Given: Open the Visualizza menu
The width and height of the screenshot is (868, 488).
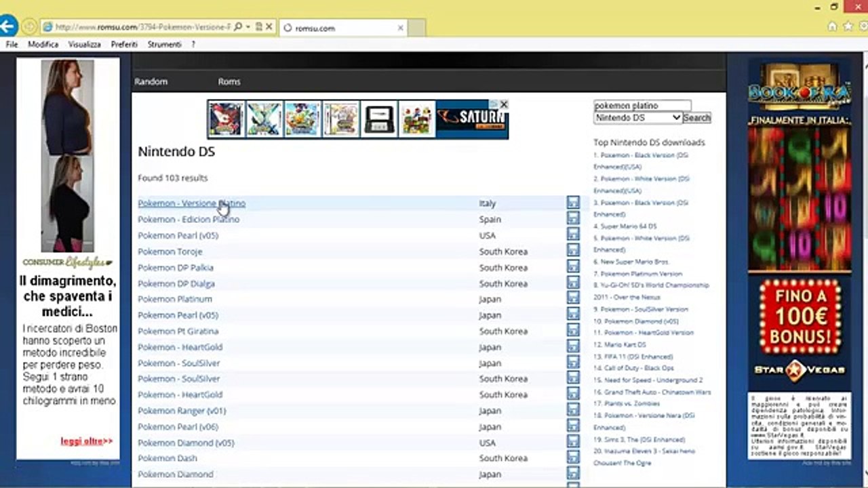Looking at the screenshot, I should (84, 44).
